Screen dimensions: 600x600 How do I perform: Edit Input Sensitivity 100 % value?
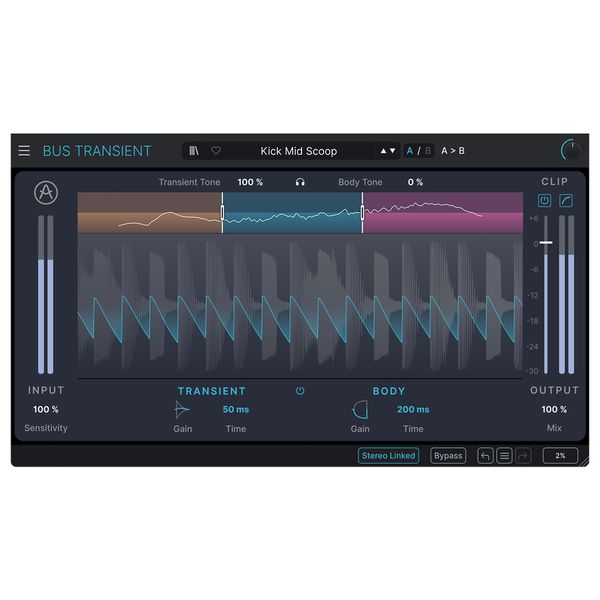point(46,409)
